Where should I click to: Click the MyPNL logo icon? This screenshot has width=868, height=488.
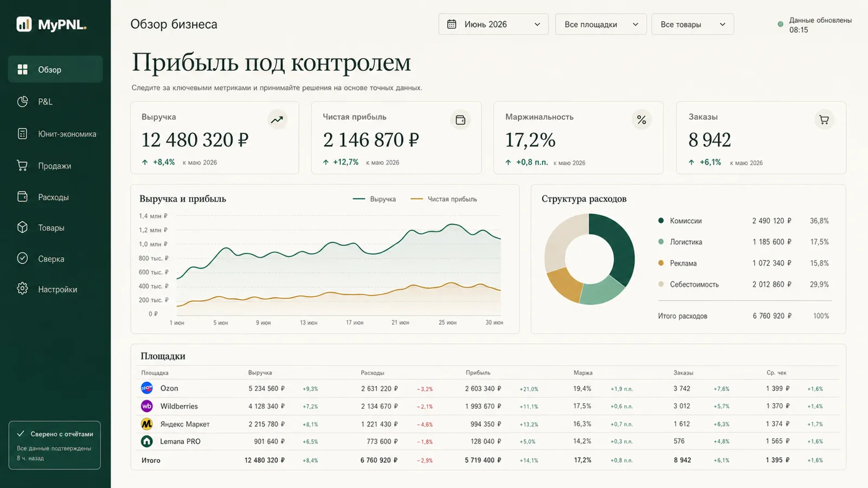24,24
